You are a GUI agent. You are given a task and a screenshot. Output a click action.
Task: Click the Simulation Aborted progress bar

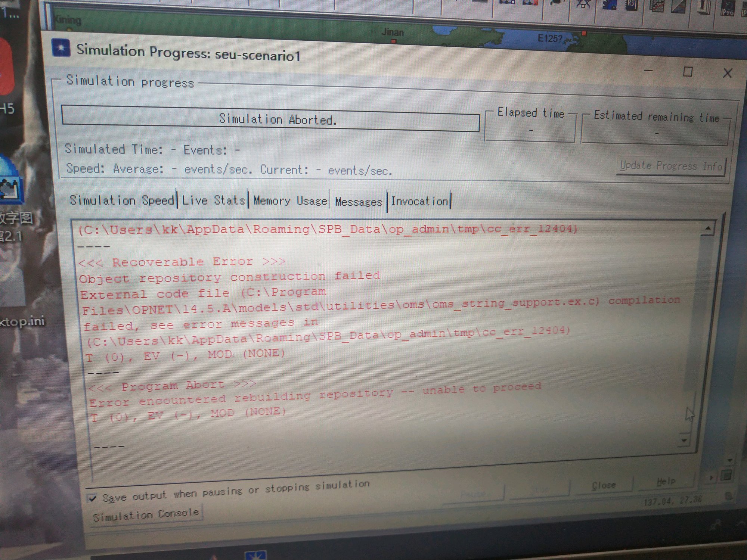[x=270, y=119]
